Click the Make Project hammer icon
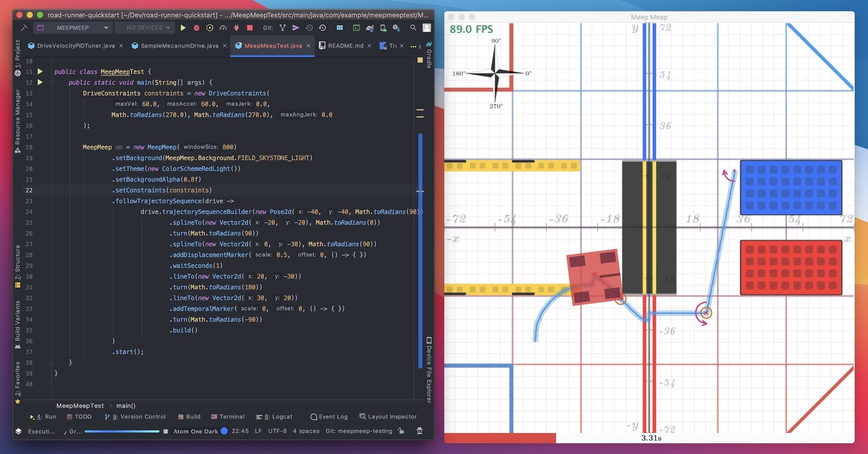This screenshot has height=454, width=868. pos(24,28)
